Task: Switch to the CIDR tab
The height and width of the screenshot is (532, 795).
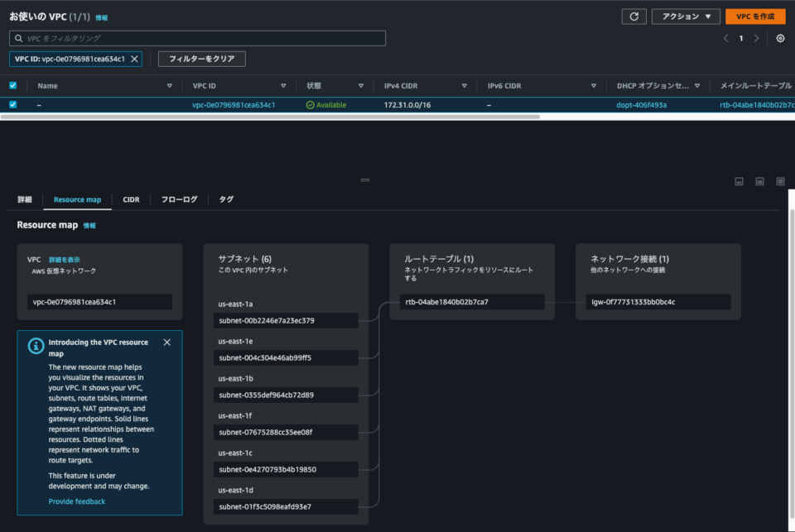Action: click(131, 199)
